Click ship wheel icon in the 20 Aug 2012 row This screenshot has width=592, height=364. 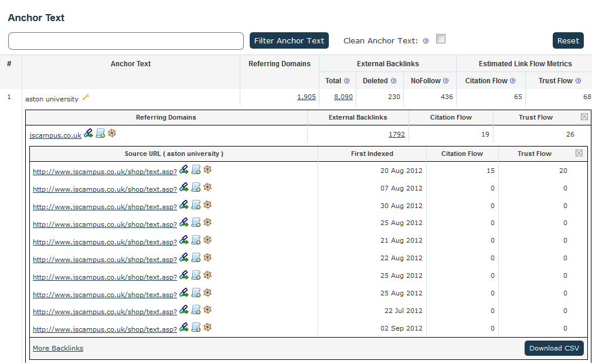pyautogui.click(x=207, y=170)
